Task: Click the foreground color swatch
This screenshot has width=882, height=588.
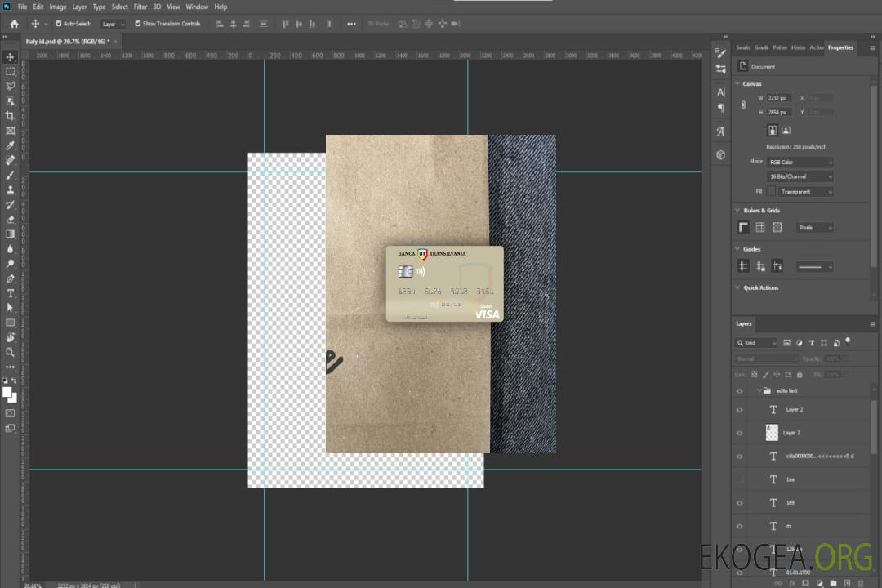Action: (x=7, y=392)
